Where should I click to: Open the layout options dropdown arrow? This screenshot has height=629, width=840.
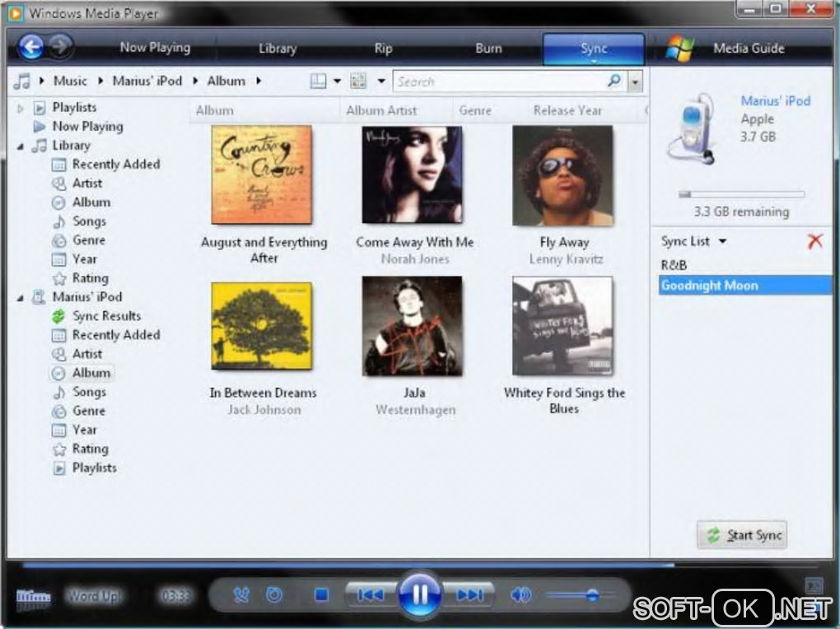tap(337, 82)
